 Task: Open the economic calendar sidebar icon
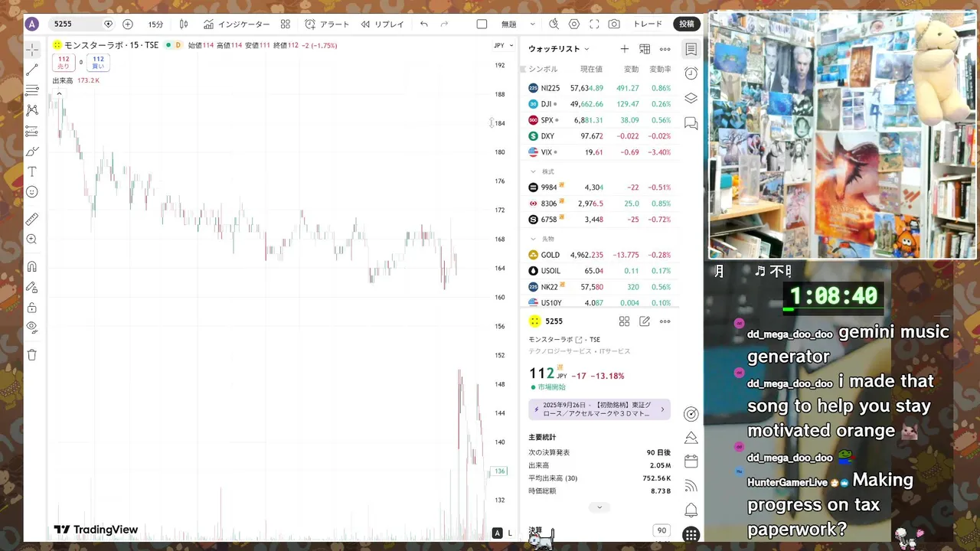point(691,461)
